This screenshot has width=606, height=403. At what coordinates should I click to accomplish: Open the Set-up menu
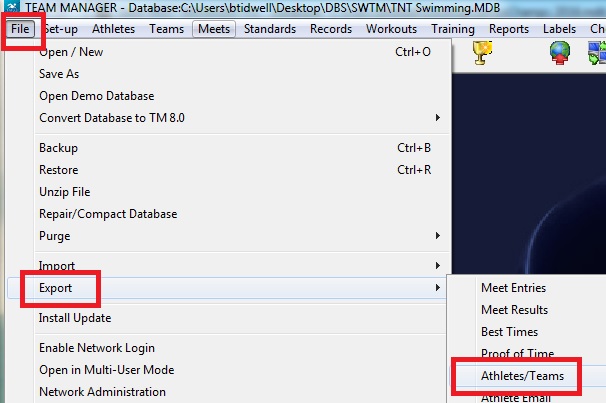(x=61, y=29)
